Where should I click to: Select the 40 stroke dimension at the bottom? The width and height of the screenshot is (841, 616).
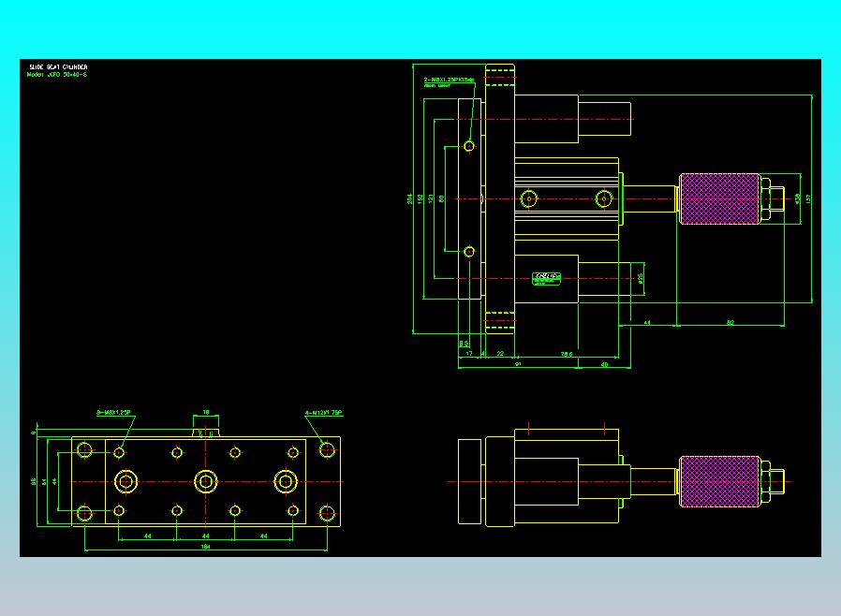[x=604, y=364]
